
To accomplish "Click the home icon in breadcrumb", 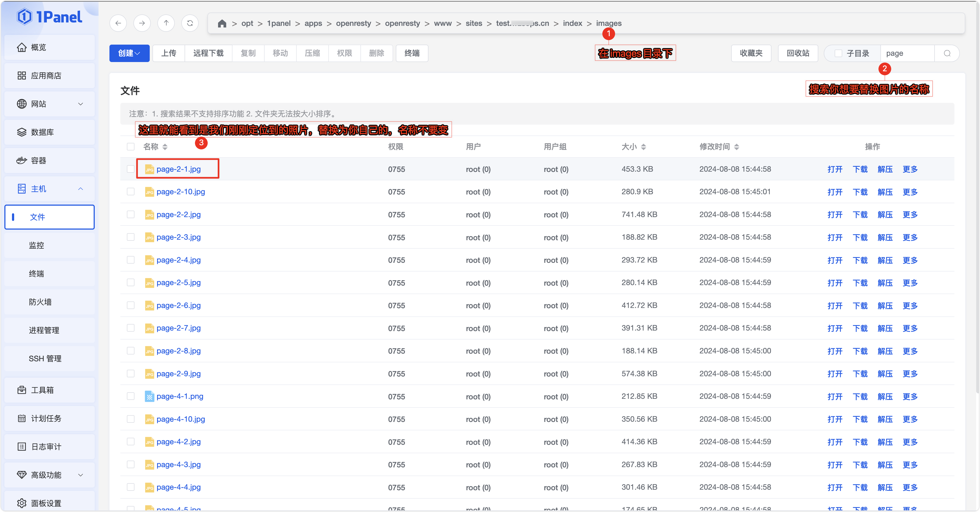I will [222, 24].
